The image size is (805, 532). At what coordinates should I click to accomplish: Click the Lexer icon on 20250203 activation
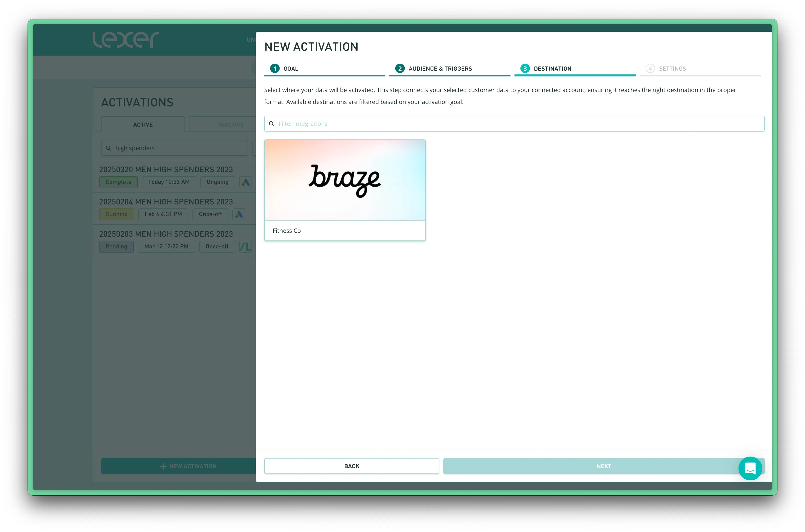point(246,246)
